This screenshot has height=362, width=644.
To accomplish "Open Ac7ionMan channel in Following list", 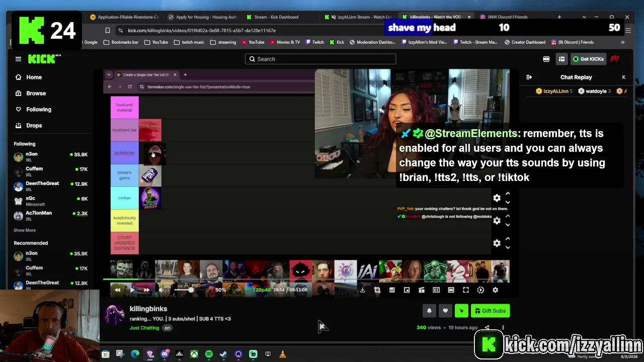I will (x=50, y=215).
